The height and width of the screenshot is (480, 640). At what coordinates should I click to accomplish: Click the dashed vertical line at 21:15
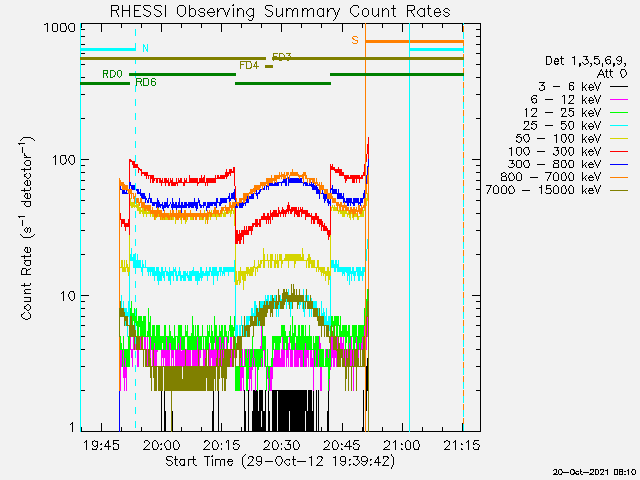[x=463, y=227]
